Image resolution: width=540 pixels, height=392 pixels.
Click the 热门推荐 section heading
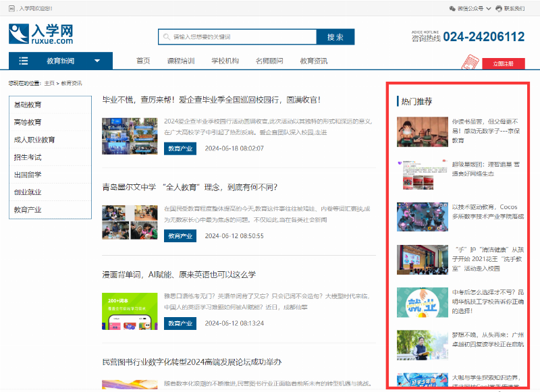click(x=416, y=101)
